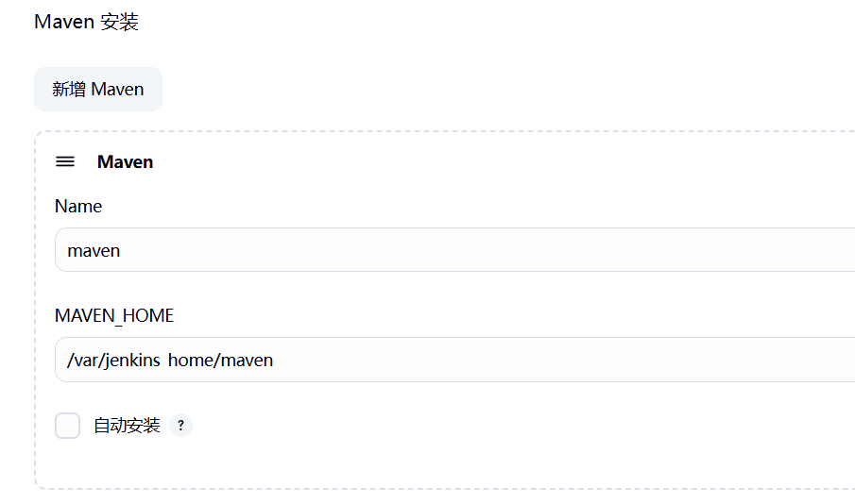The height and width of the screenshot is (504, 855).
Task: Enable the 自动安装 checkbox
Action: (x=68, y=426)
